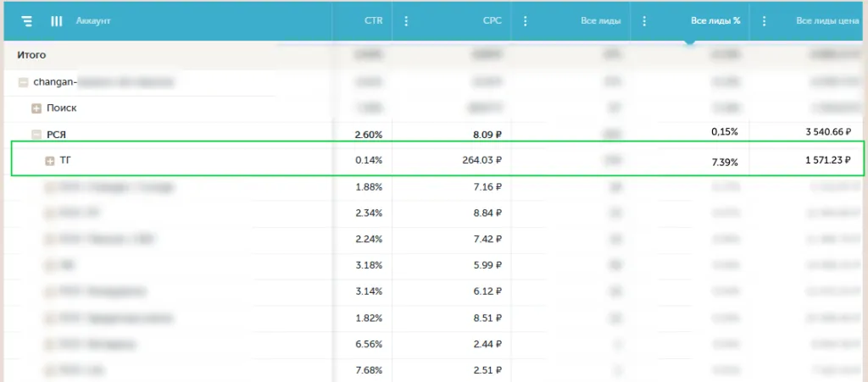
Task: Select the Итого row label
Action: pos(31,55)
